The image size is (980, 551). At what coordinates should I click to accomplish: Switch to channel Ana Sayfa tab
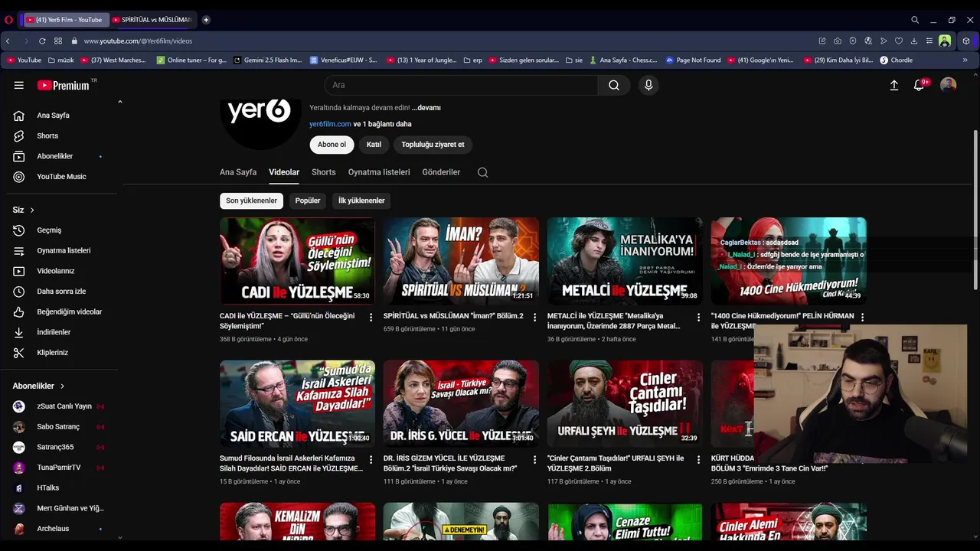(x=238, y=172)
